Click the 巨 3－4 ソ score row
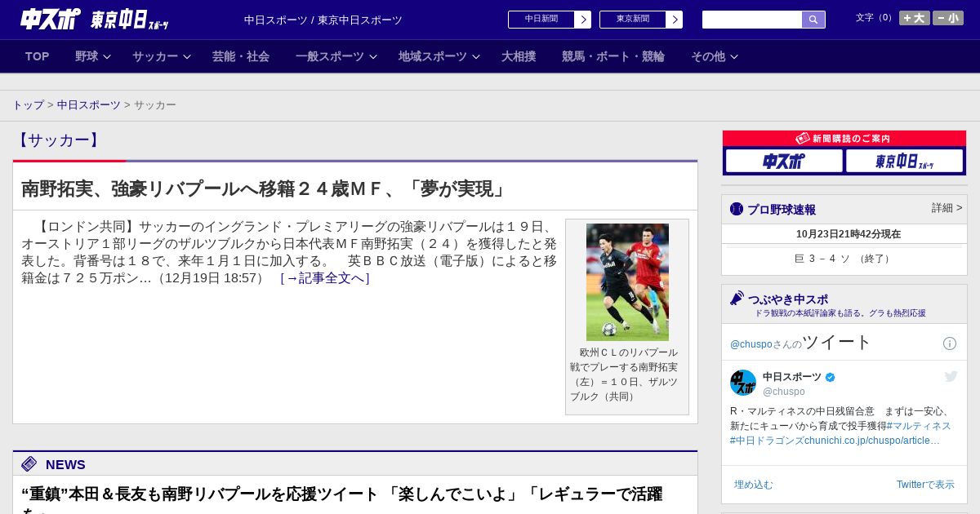Image resolution: width=980 pixels, height=514 pixels. click(844, 259)
